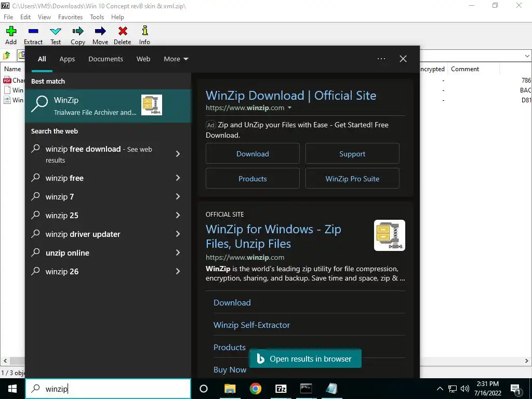Switch to the Web search tab

(x=143, y=59)
